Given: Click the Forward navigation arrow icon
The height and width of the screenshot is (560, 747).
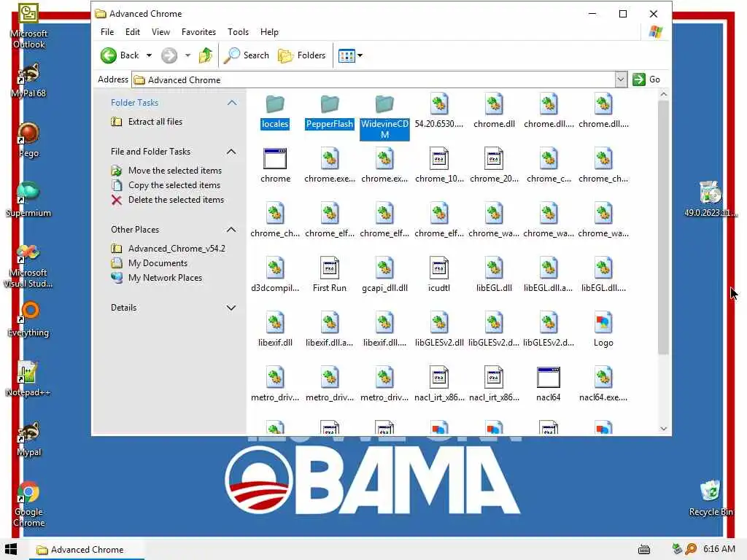Looking at the screenshot, I should click(169, 55).
